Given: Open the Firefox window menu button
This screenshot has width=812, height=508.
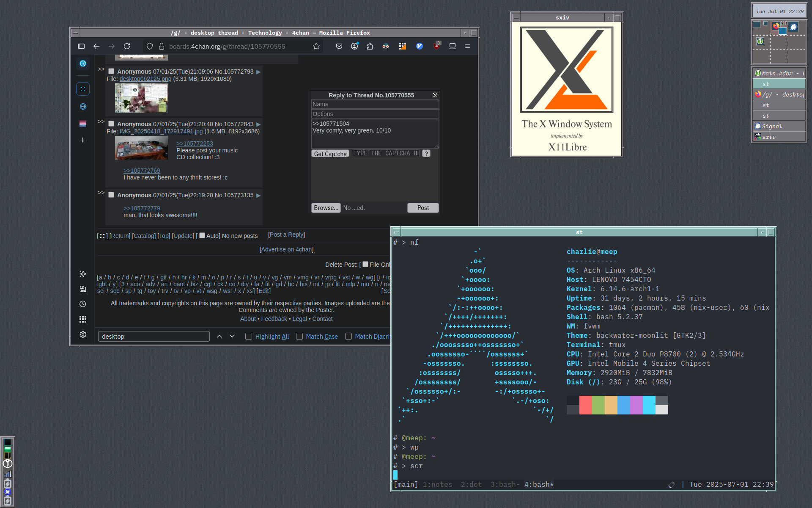Looking at the screenshot, I should pyautogui.click(x=75, y=33).
